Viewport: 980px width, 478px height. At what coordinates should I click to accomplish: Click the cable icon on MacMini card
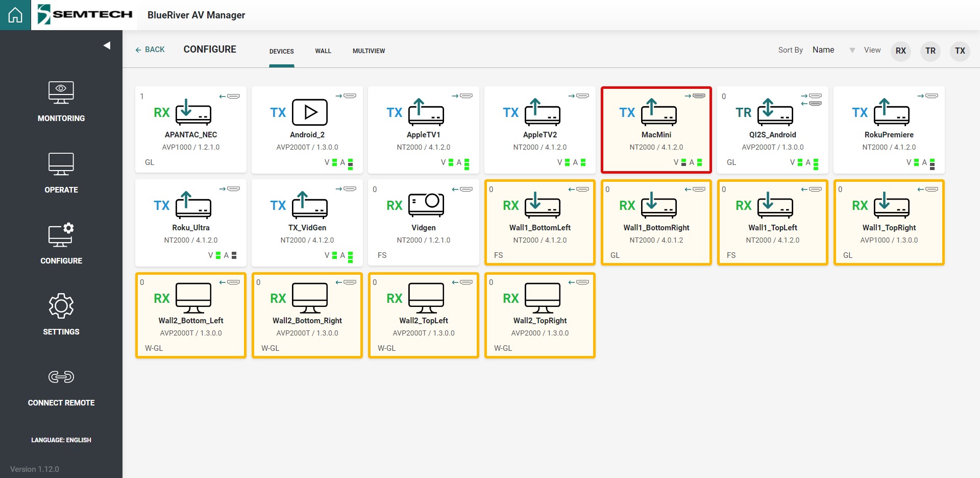[699, 94]
